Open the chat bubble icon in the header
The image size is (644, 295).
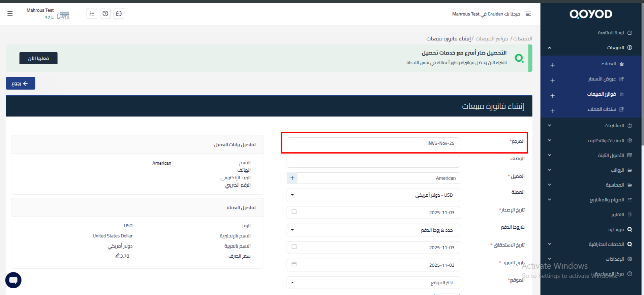tap(119, 13)
